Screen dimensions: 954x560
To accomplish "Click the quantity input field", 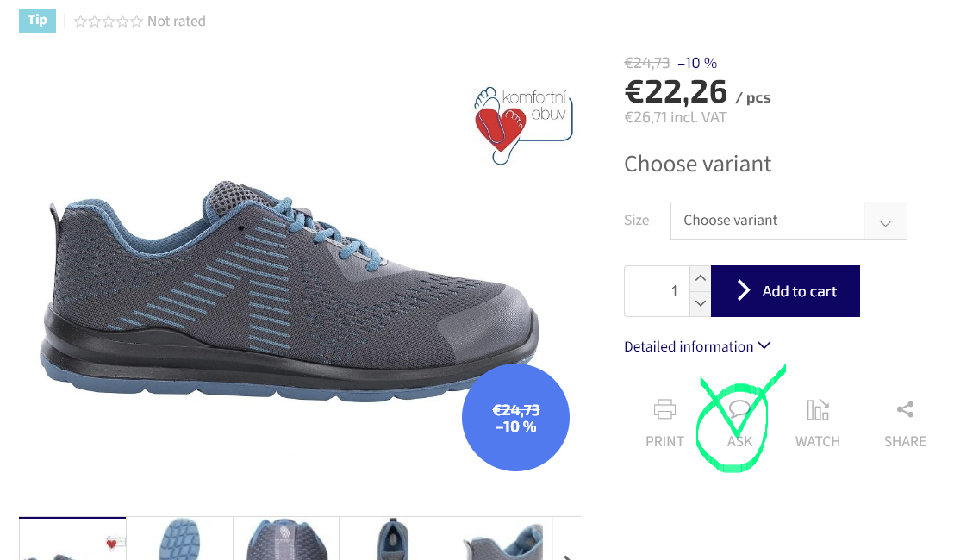I will click(657, 291).
